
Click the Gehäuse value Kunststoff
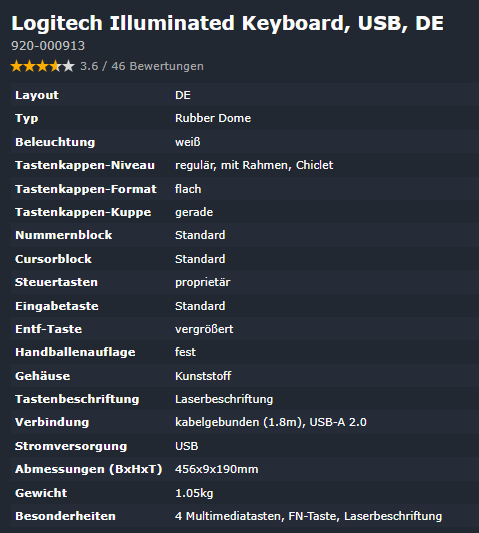203,376
